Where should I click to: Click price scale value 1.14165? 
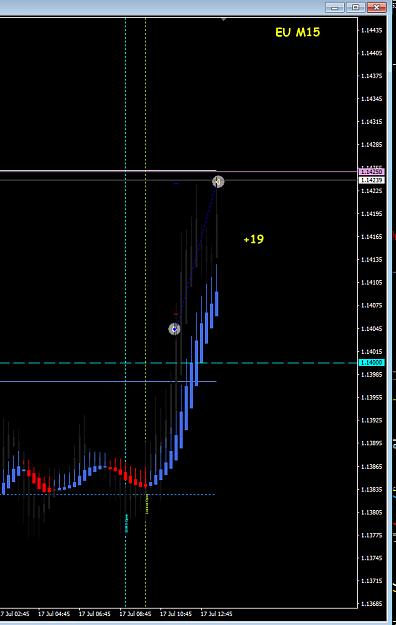371,237
